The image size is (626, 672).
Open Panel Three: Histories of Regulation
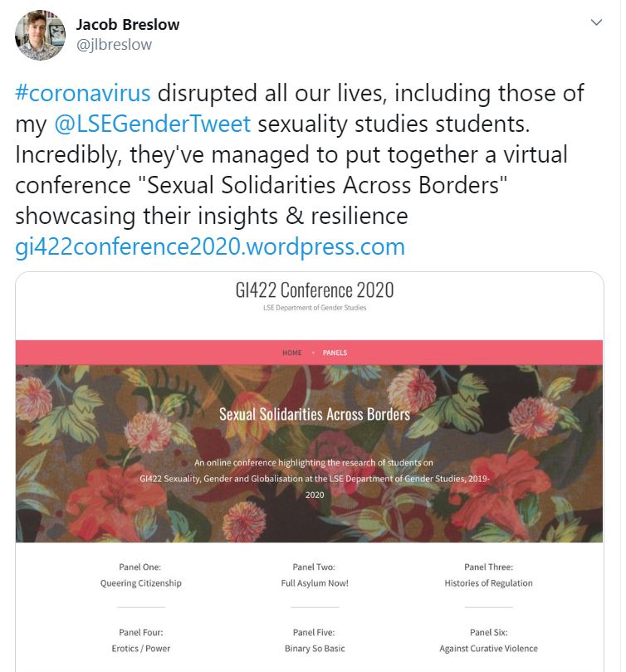(488, 575)
